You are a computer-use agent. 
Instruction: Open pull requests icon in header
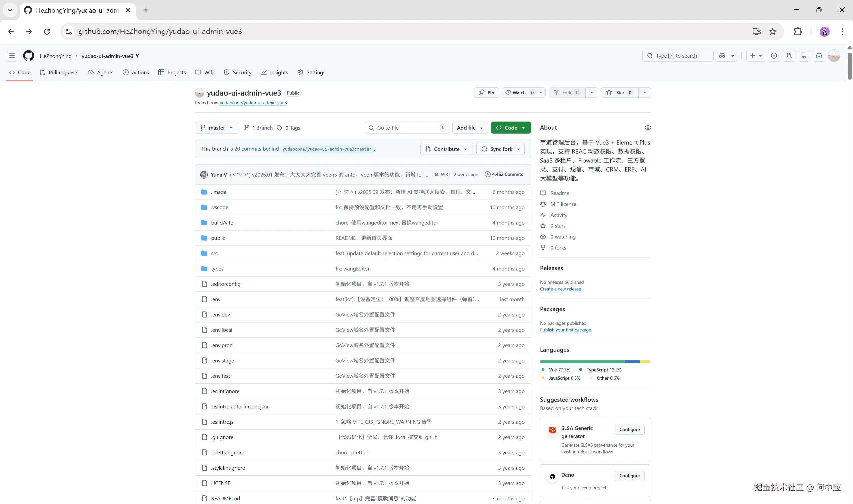789,56
